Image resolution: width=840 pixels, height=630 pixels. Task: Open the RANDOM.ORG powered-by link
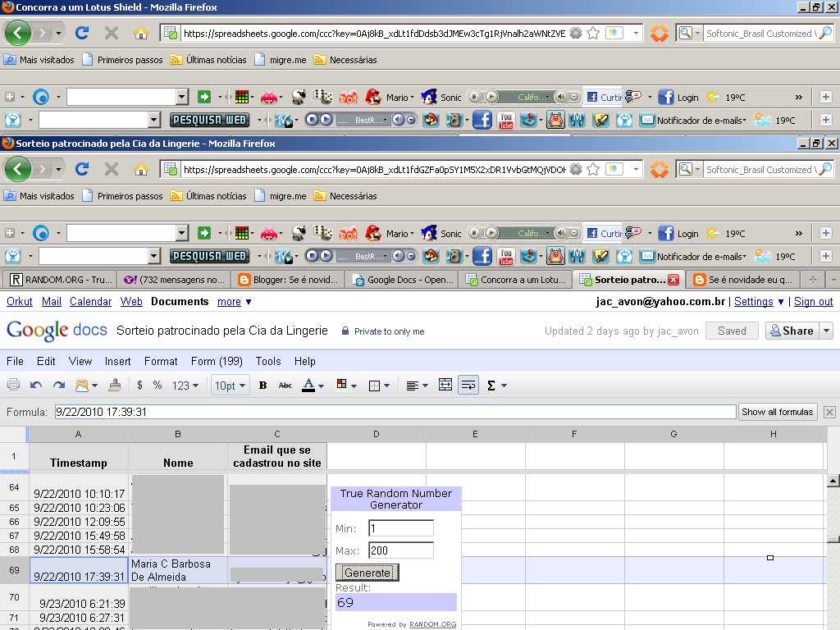click(432, 624)
